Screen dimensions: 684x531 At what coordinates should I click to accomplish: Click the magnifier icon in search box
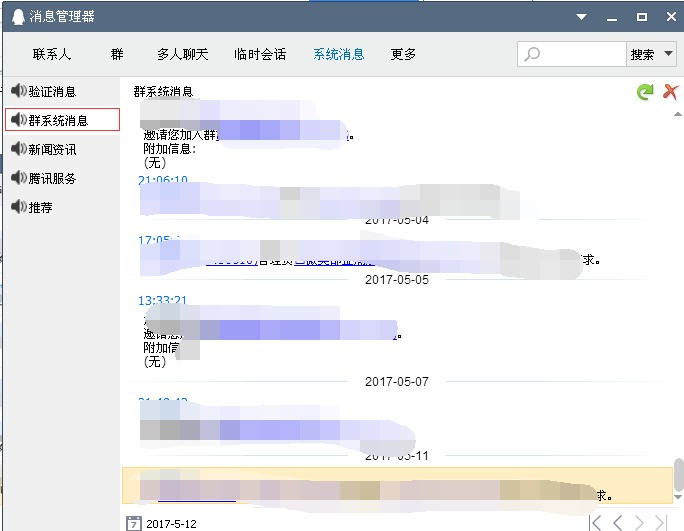[x=532, y=55]
